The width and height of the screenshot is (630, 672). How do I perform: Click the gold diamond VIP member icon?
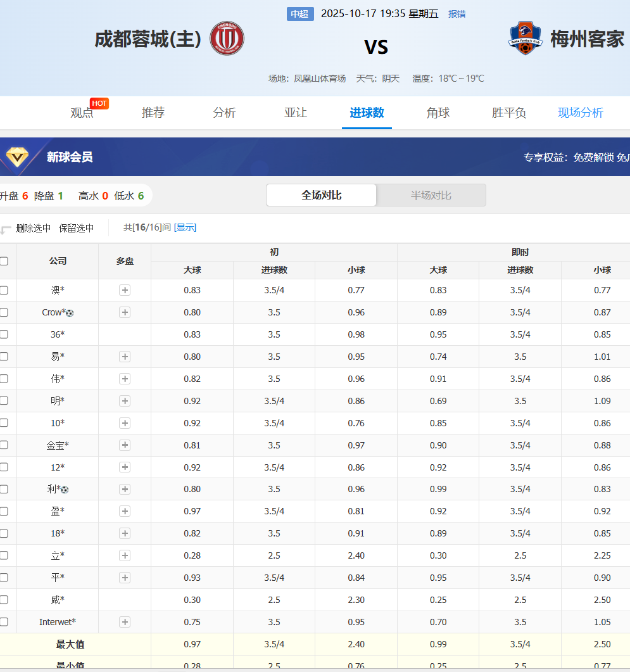click(17, 157)
